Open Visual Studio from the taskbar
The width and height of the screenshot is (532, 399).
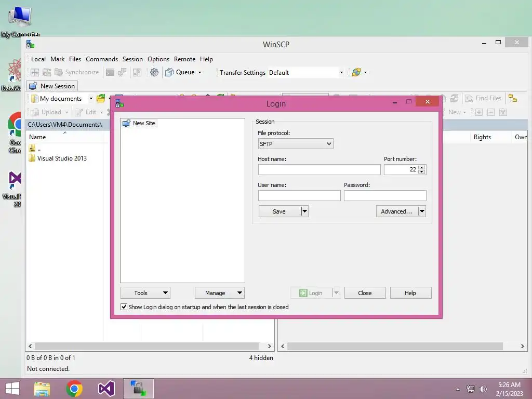[106, 389]
